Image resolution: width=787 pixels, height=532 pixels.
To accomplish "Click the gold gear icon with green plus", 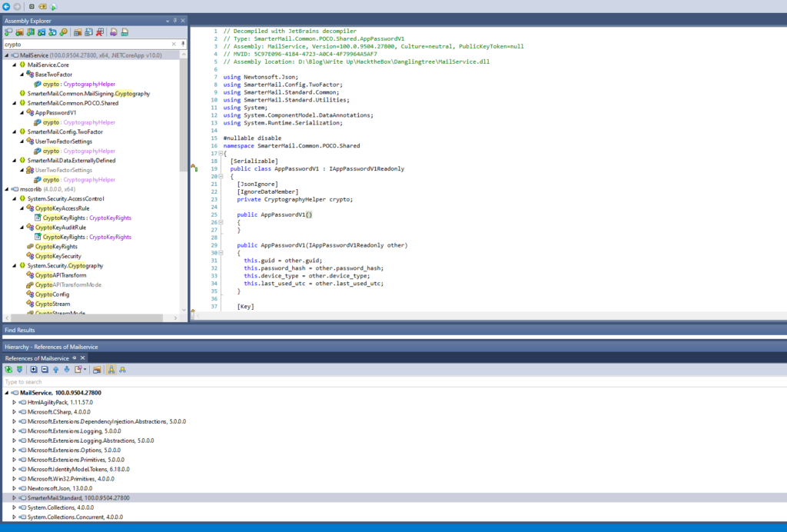I will click(x=64, y=32).
